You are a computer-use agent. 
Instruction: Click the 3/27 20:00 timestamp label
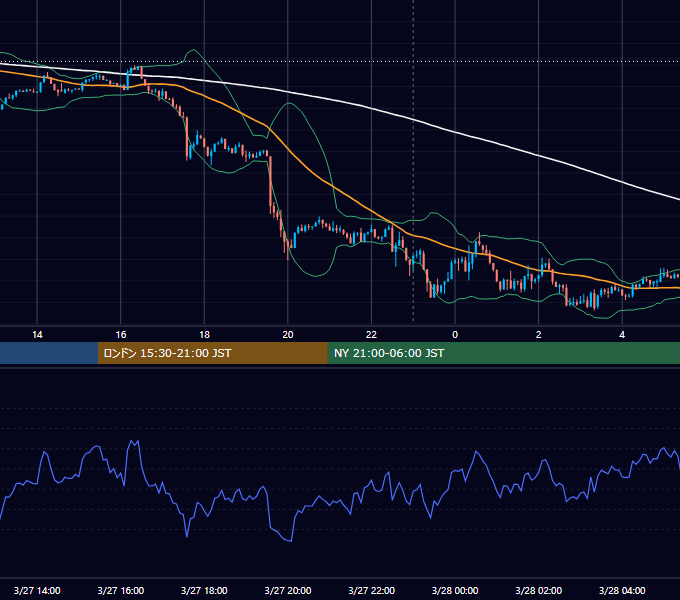(288, 590)
